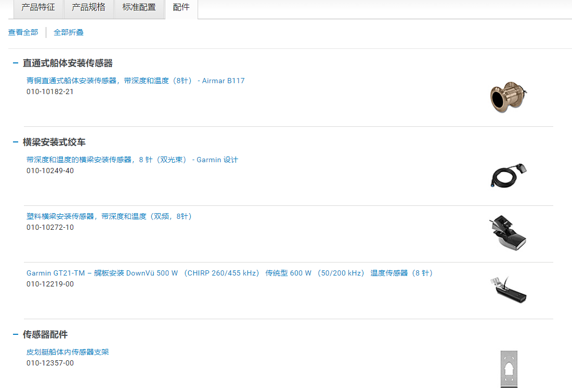The image size is (572, 392).
Task: Select the 标准配置 tab
Action: (x=139, y=8)
